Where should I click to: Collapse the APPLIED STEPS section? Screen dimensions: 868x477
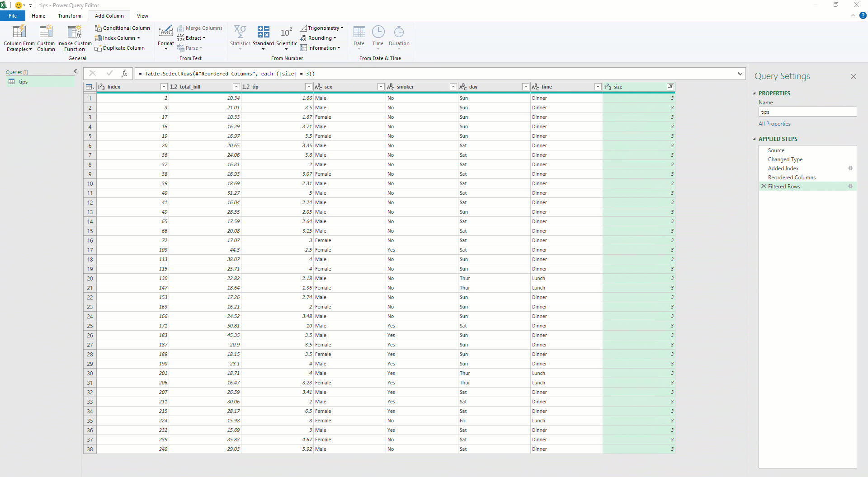(x=754, y=139)
